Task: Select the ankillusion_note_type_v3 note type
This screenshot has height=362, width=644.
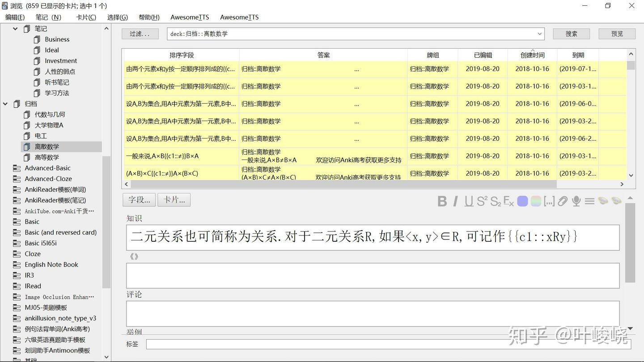Action: (60, 318)
